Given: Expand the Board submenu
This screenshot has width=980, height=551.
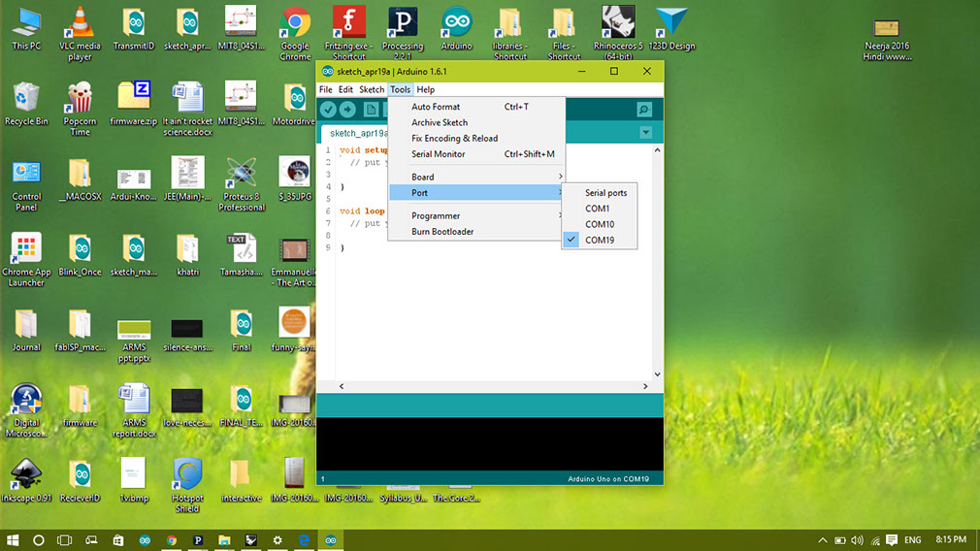Looking at the screenshot, I should tap(476, 177).
